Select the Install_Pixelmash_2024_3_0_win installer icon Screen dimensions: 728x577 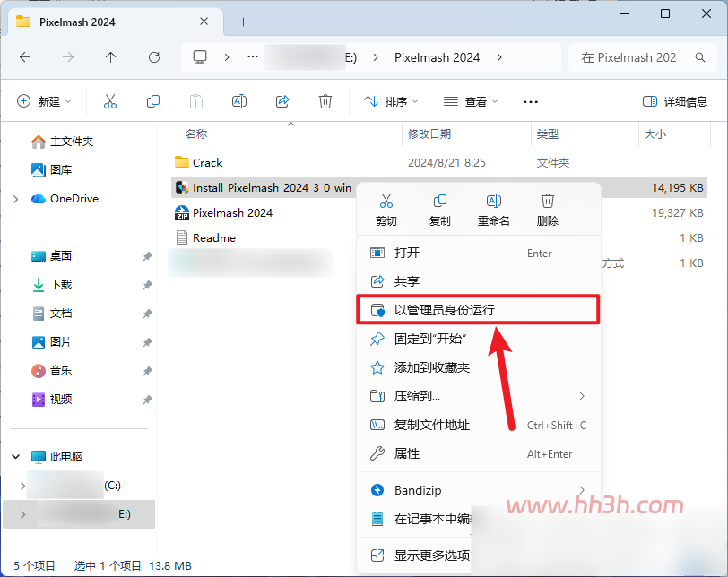[181, 187]
